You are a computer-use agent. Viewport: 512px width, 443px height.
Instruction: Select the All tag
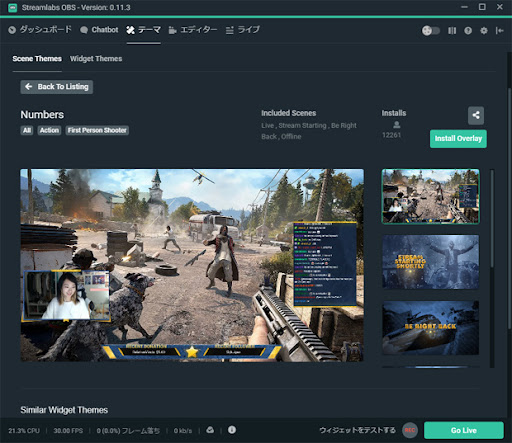pos(27,130)
